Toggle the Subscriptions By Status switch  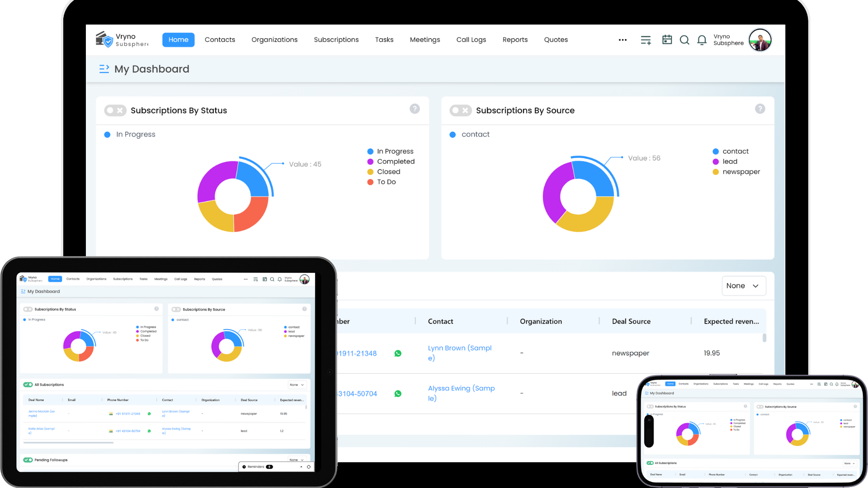coord(115,110)
